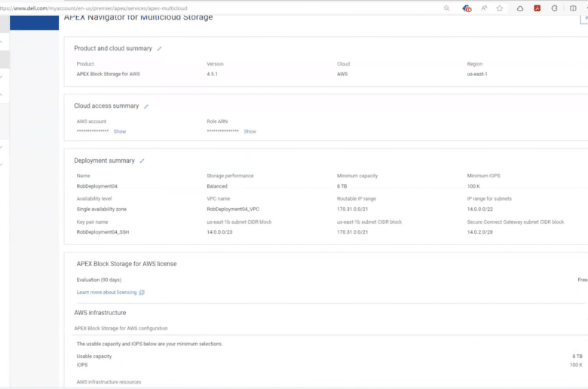Select key pair name RobDeployment04_SSH
This screenshot has width=588, height=389.
tap(103, 232)
